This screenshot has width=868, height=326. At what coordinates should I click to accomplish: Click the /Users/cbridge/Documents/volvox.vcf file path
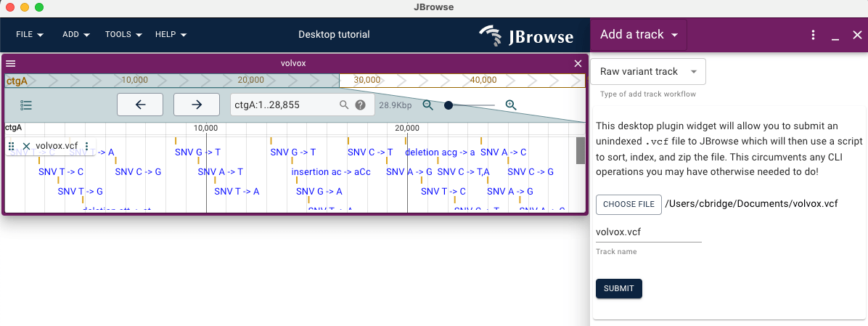(751, 204)
